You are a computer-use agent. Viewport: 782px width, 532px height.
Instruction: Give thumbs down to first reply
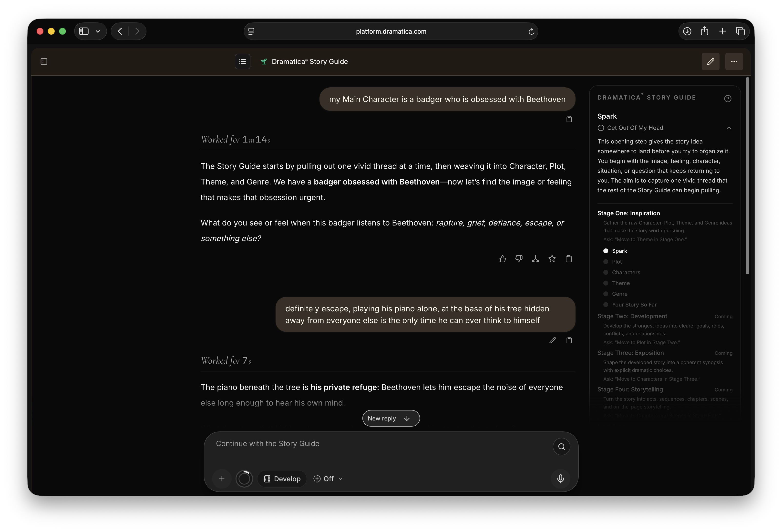click(x=519, y=259)
